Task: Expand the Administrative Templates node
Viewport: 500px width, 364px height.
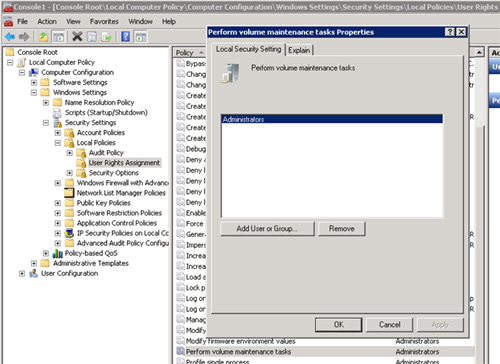Action: 34,263
